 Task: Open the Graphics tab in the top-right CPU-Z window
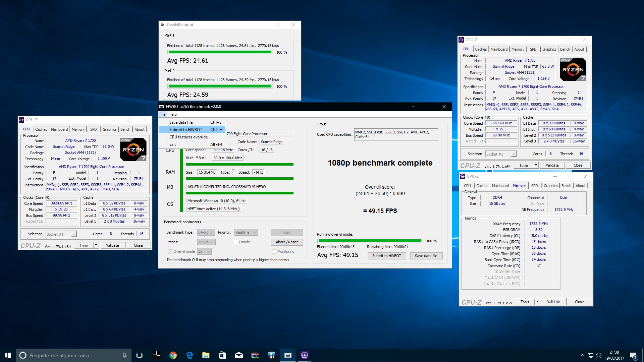click(x=549, y=49)
